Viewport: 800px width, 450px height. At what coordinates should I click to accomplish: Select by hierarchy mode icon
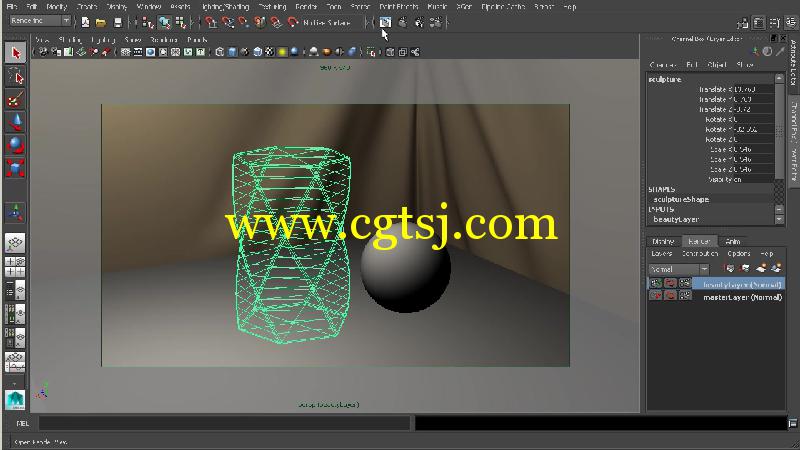click(148, 22)
